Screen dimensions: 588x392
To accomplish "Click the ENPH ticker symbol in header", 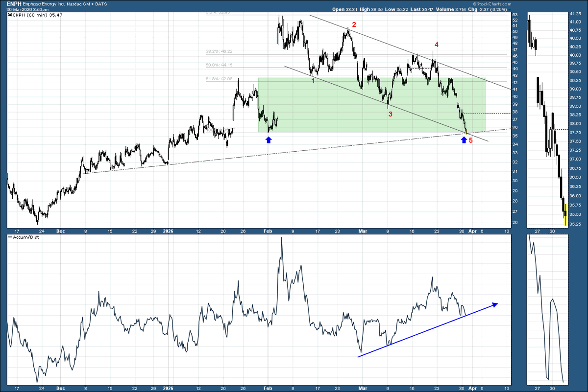I will click(14, 3).
